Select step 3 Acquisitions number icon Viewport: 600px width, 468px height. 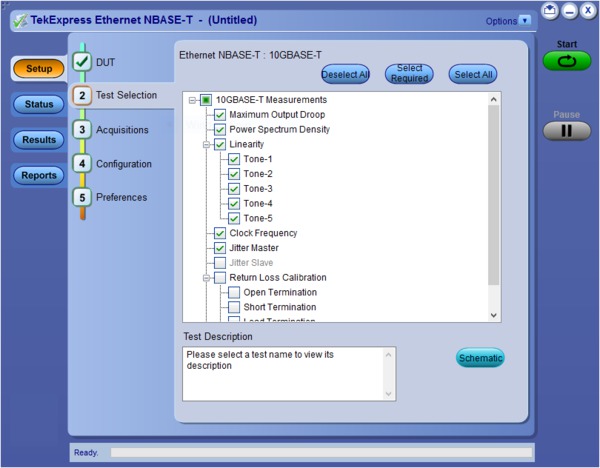(x=82, y=130)
